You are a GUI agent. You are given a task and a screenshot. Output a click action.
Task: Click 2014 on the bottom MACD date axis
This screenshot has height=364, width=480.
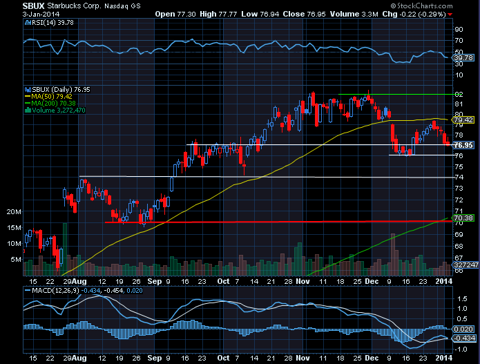(x=444, y=358)
